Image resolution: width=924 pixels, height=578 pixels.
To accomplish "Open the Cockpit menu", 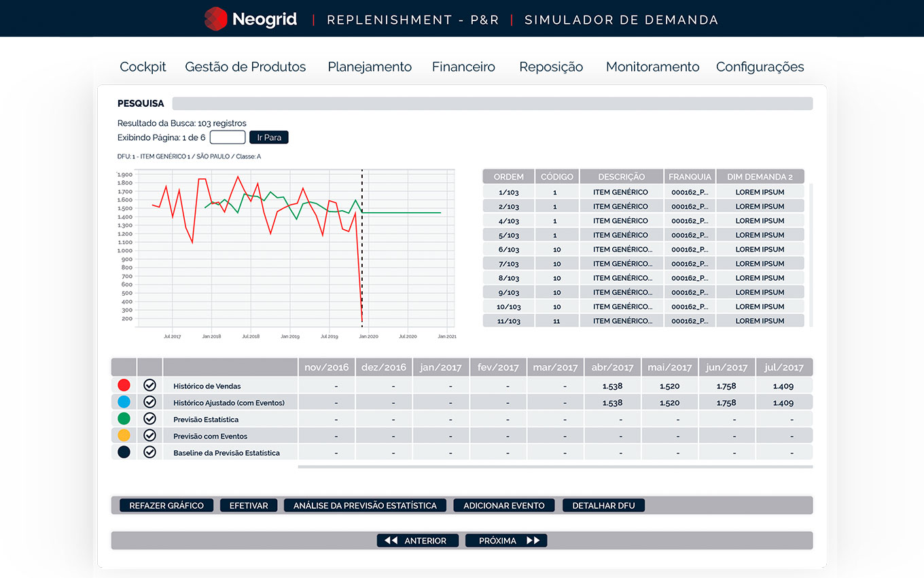I will tap(143, 67).
